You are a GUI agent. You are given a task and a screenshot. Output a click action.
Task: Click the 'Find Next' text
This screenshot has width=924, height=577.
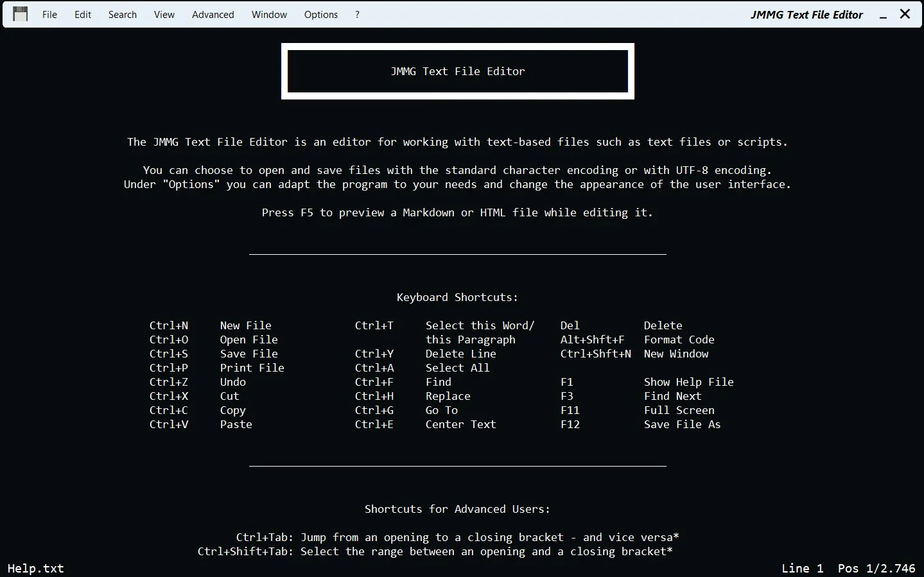673,396
